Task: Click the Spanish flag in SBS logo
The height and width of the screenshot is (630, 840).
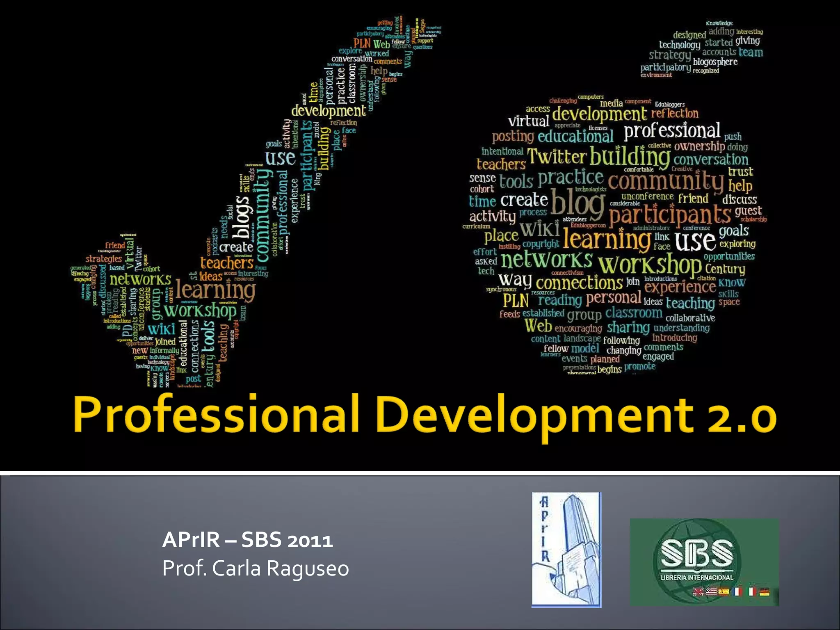Action: click(724, 591)
